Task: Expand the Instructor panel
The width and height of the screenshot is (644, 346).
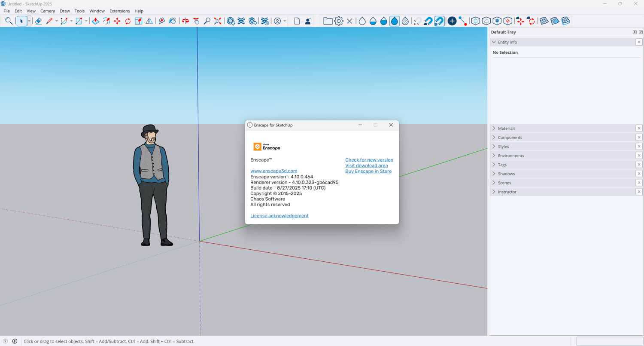Action: (494, 192)
